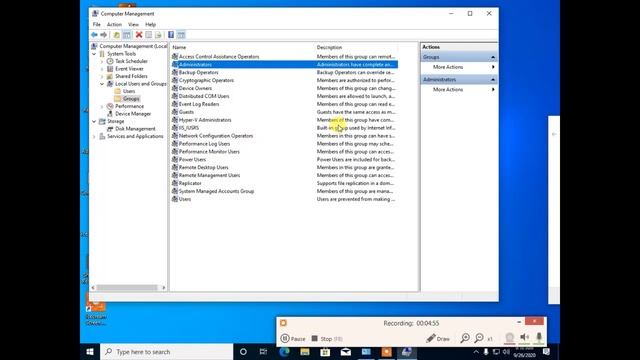Open Microsoft Edge from the taskbar
640x360 pixels.
click(x=284, y=352)
